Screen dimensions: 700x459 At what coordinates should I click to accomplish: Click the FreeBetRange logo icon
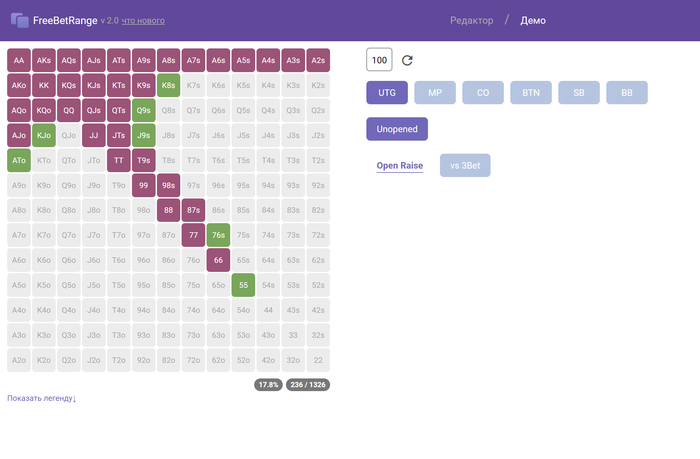tap(19, 20)
